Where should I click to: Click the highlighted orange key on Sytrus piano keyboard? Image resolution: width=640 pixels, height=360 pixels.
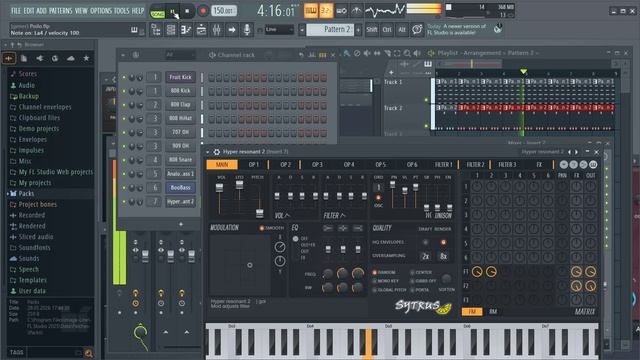pos(368,343)
